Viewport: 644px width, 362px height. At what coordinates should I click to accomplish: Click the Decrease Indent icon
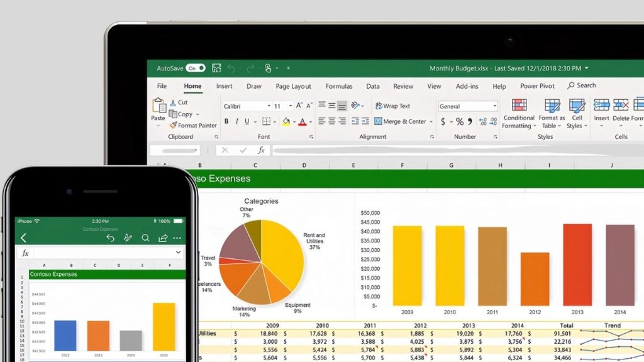click(355, 121)
